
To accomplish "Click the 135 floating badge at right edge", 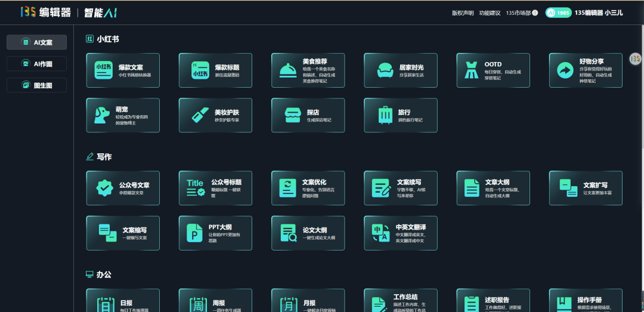I will 636,59.
